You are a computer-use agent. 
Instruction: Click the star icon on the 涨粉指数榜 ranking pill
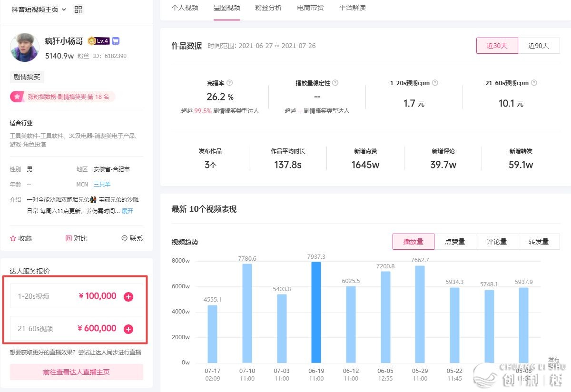pos(17,97)
